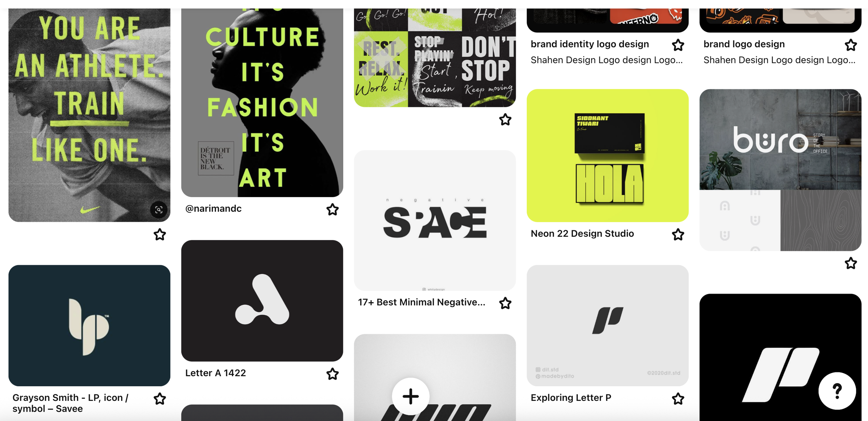Viewport: 868px width, 421px height.
Task: Star the Exploring Letter P pin
Action: (x=678, y=399)
